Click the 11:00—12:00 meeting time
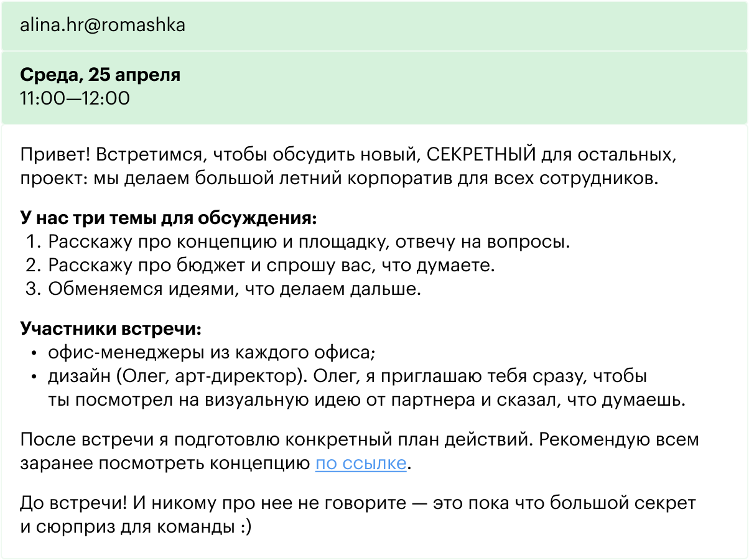The image size is (749, 560). click(75, 98)
